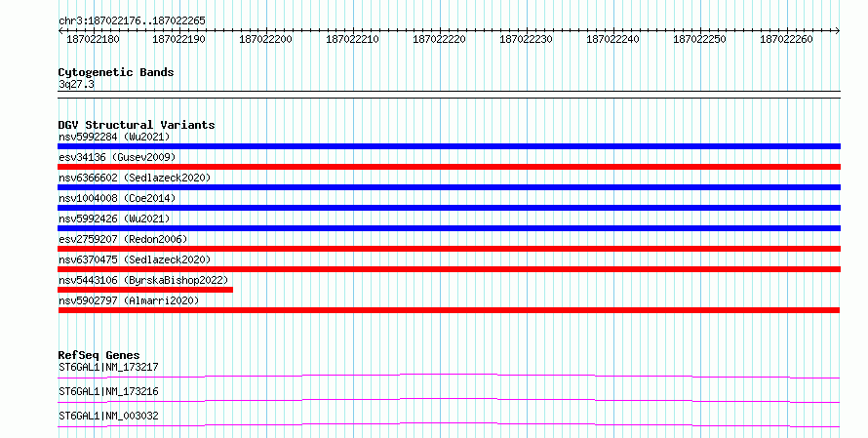Select the Cytogenetic Bands track heading

tap(116, 72)
